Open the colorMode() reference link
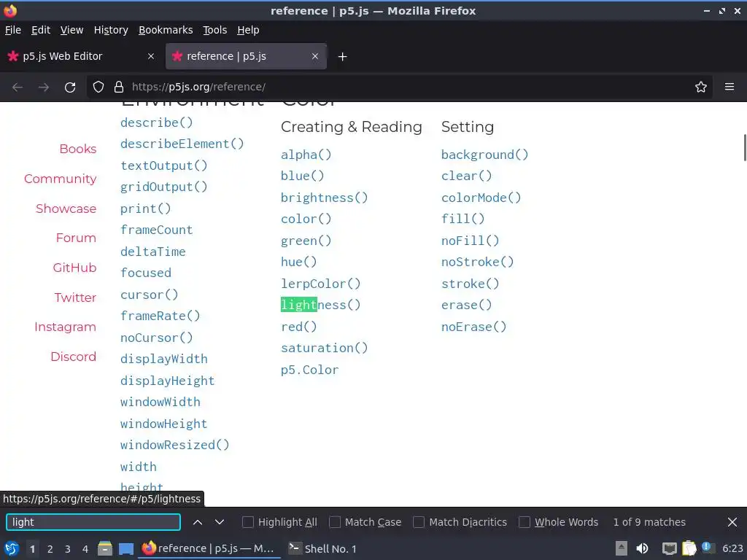 (481, 198)
